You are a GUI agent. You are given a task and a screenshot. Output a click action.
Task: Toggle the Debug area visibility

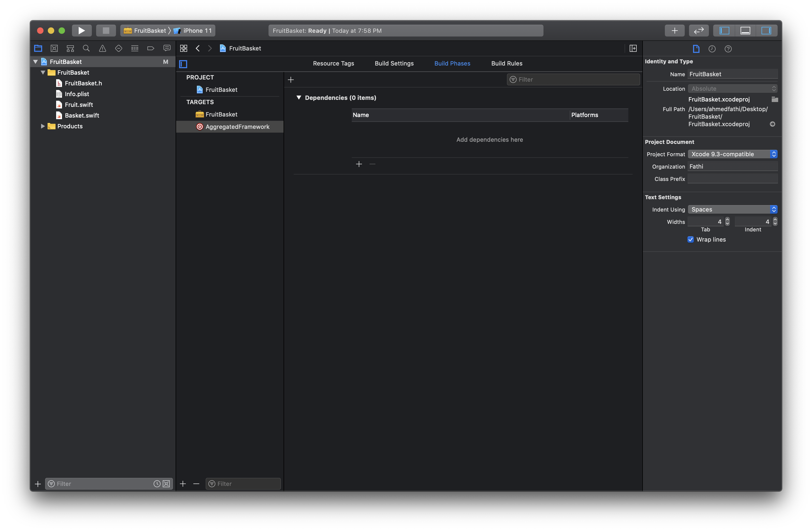pos(745,30)
